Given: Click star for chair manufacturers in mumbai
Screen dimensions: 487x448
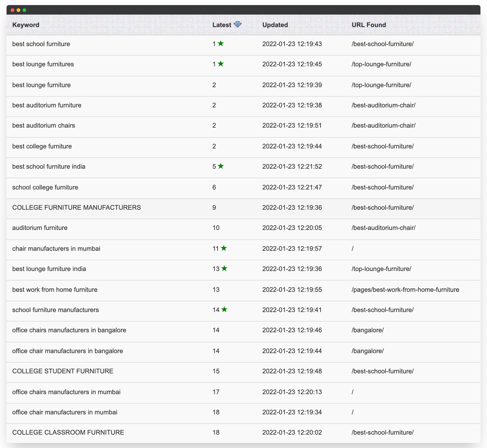Looking at the screenshot, I should 224,248.
